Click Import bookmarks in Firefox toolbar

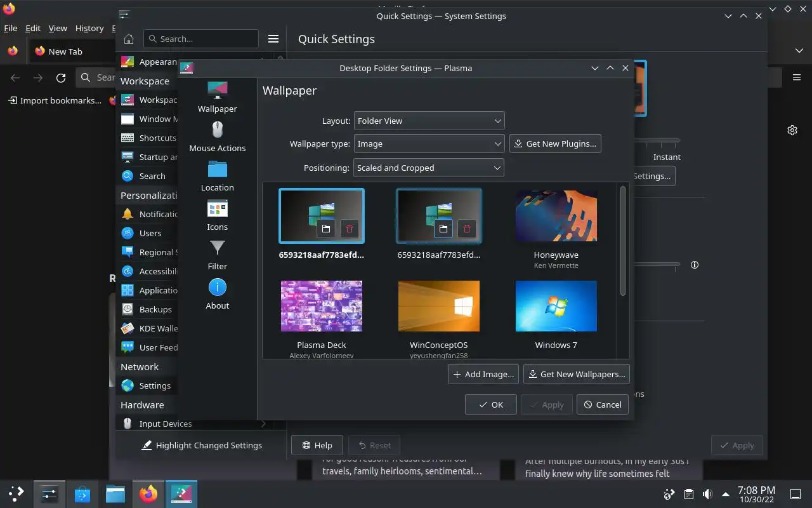(x=55, y=100)
